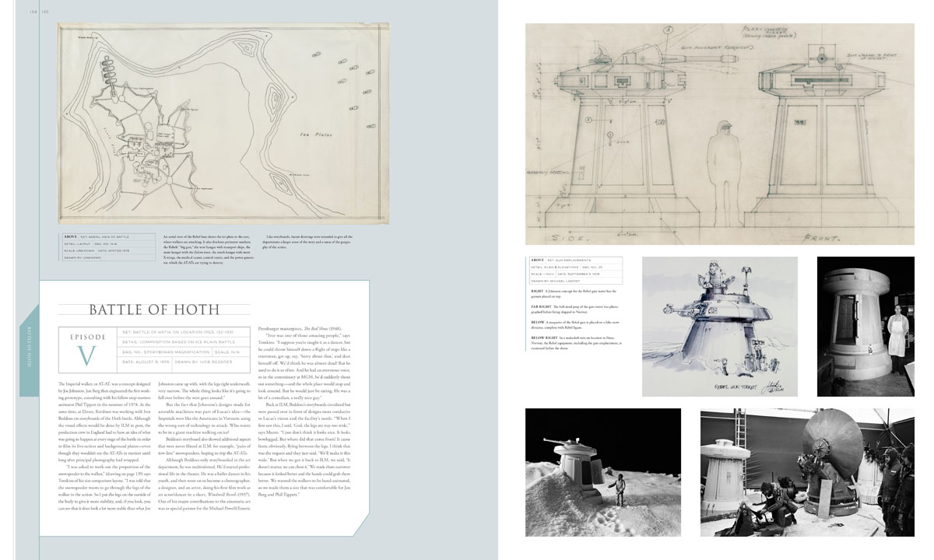Select the makeshift tent equipment photo
This screenshot has height=560, width=934.
[807, 472]
